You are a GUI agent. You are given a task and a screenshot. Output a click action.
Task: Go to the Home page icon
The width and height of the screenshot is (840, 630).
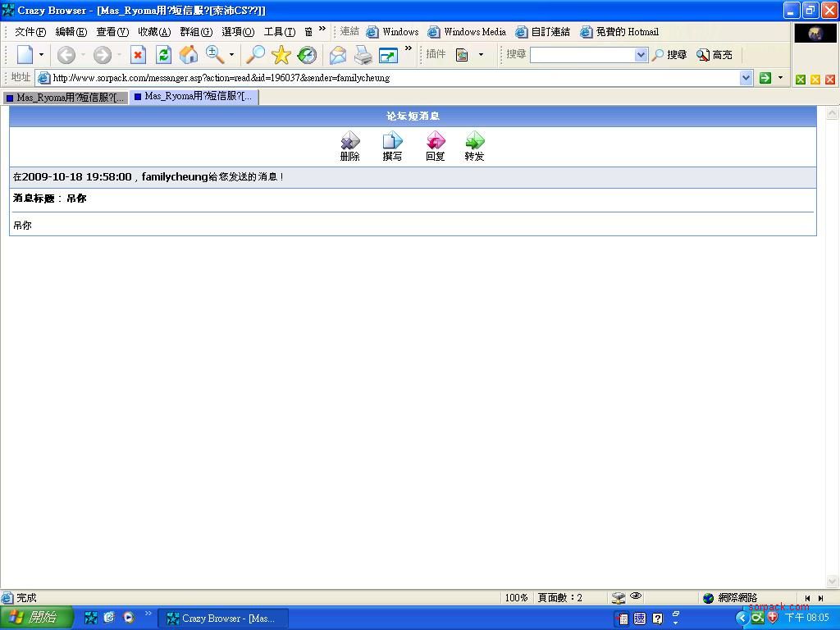[x=189, y=55]
